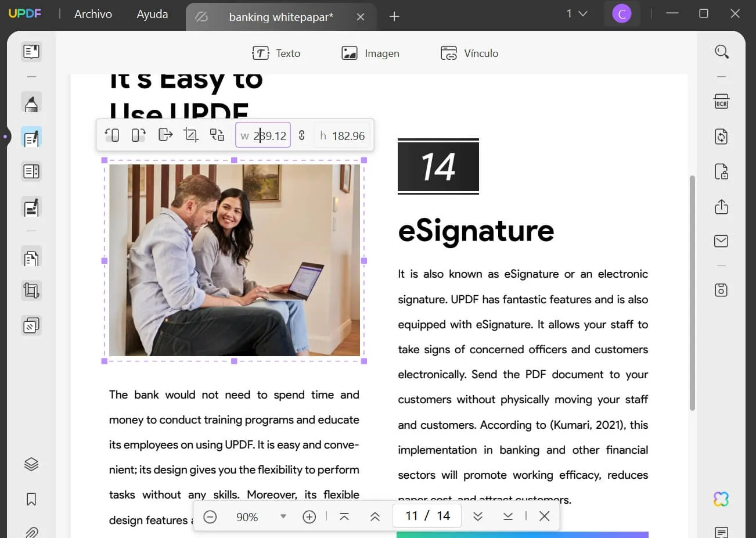Image resolution: width=756 pixels, height=538 pixels.
Task: Click the number 14 badge
Action: tap(438, 167)
